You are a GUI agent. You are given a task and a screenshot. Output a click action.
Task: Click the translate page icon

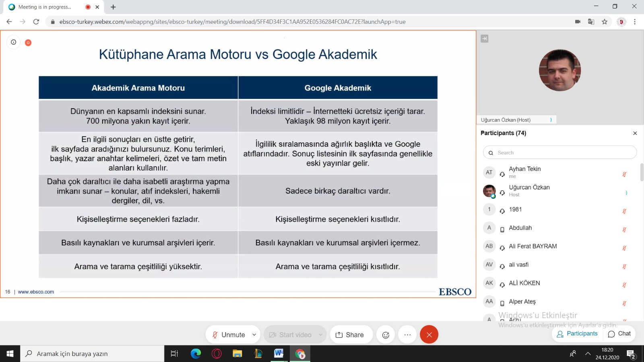point(591,22)
